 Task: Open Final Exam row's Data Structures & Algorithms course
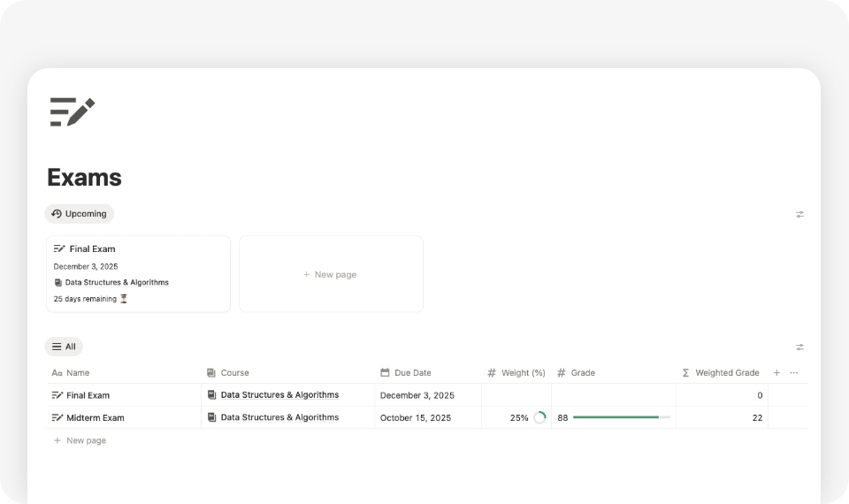click(279, 395)
